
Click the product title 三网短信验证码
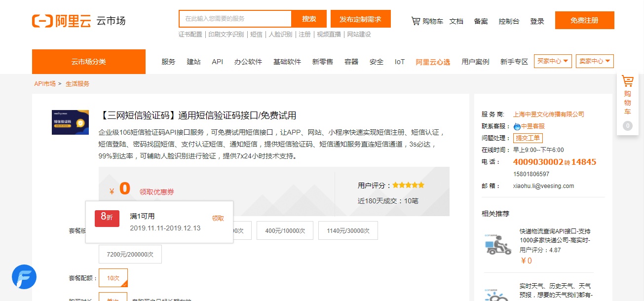tap(197, 115)
